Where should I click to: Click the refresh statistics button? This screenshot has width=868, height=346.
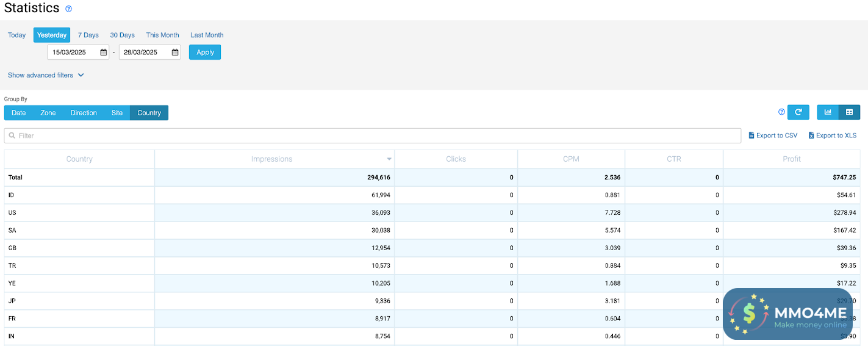pyautogui.click(x=798, y=112)
